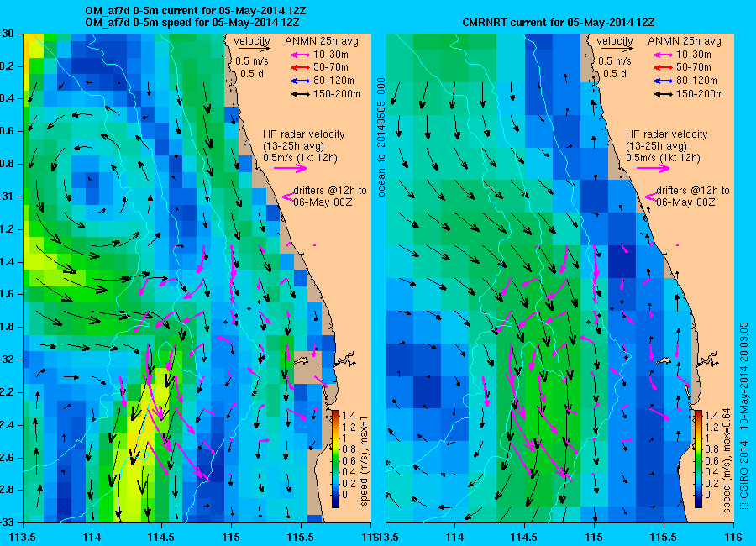
Task: Click title 'CMRNRT current for 05-May-2014 12Z'
Action: pyautogui.click(x=559, y=22)
